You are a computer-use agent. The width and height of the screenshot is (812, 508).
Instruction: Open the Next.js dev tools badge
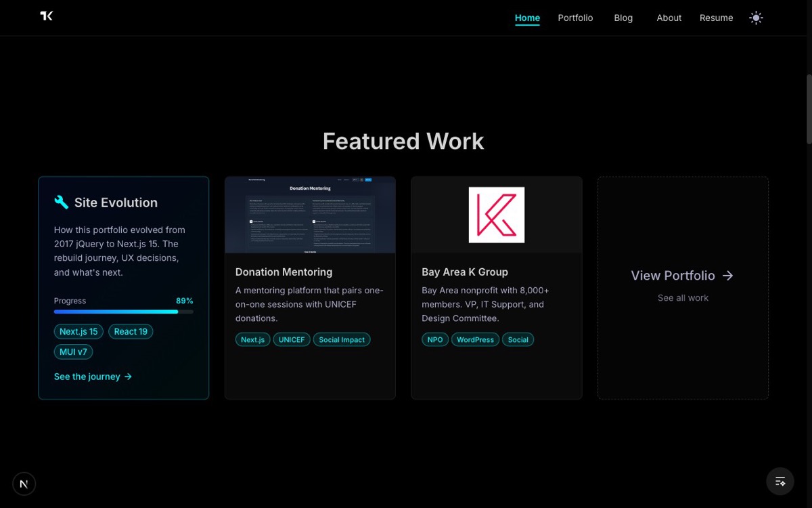pos(24,484)
